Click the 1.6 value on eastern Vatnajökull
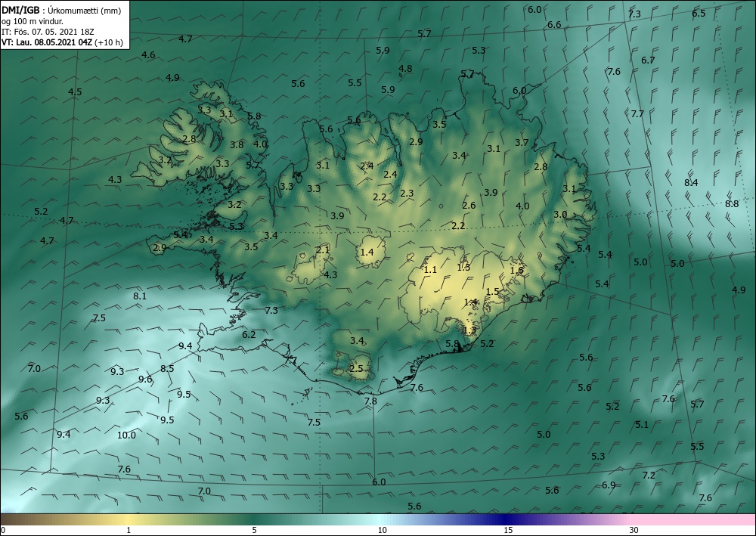Viewport: 756px width, 536px height. pyautogui.click(x=517, y=271)
